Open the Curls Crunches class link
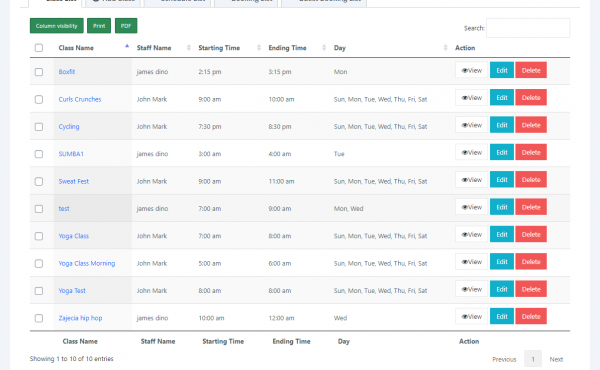 tap(80, 99)
